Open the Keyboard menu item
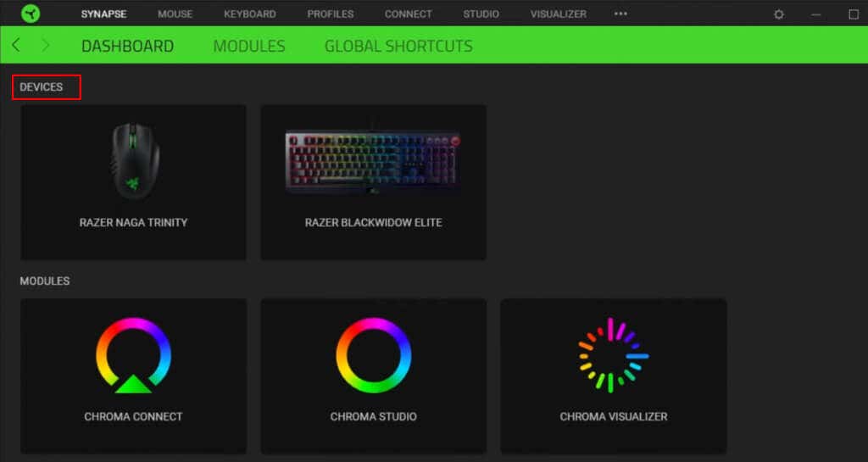The width and height of the screenshot is (868, 462). tap(250, 14)
